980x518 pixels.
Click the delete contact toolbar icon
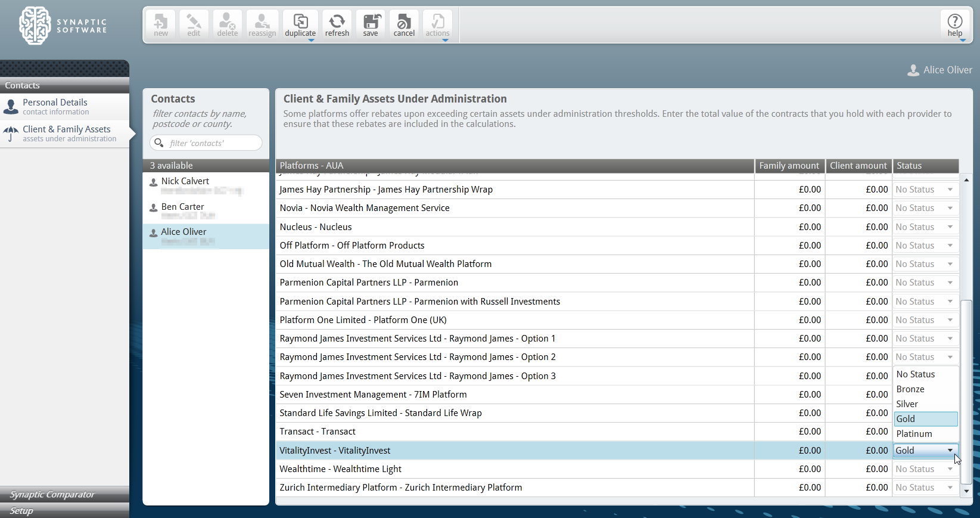point(227,24)
